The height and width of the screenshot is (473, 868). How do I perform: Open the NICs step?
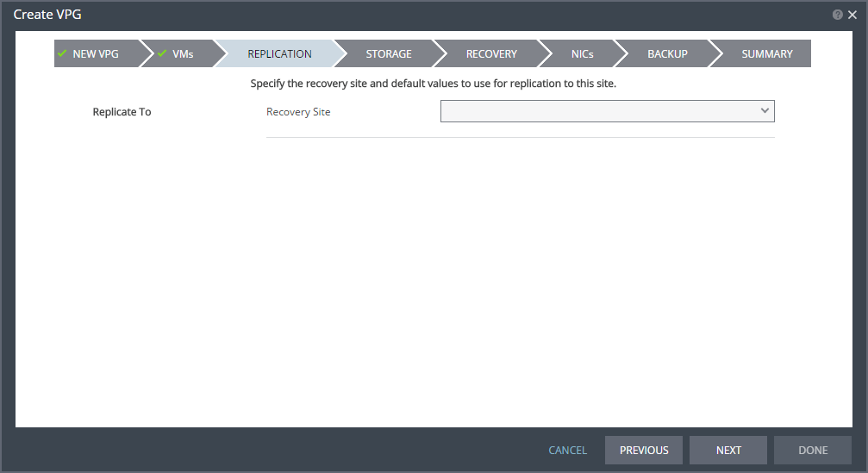[582, 53]
